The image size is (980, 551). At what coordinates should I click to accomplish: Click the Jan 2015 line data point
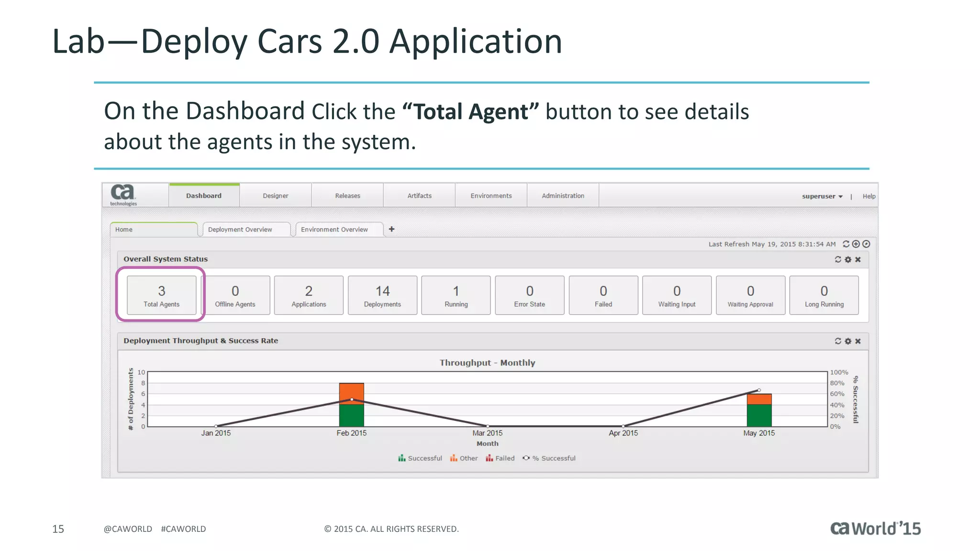pos(216,426)
